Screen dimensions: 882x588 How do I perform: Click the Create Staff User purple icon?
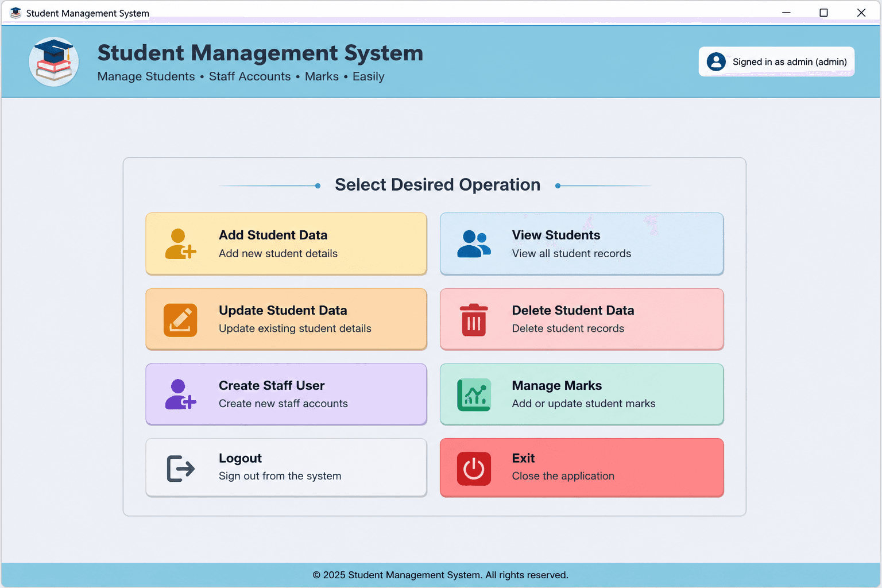(181, 394)
